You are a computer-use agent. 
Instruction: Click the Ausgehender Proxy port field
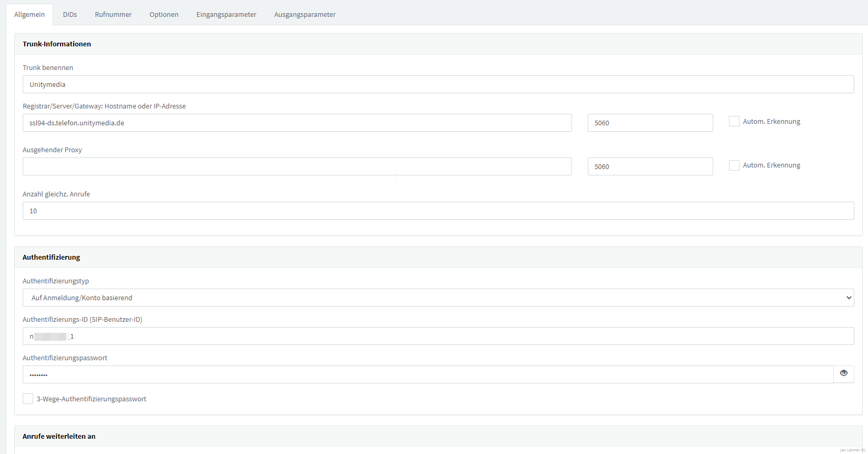[x=650, y=166]
